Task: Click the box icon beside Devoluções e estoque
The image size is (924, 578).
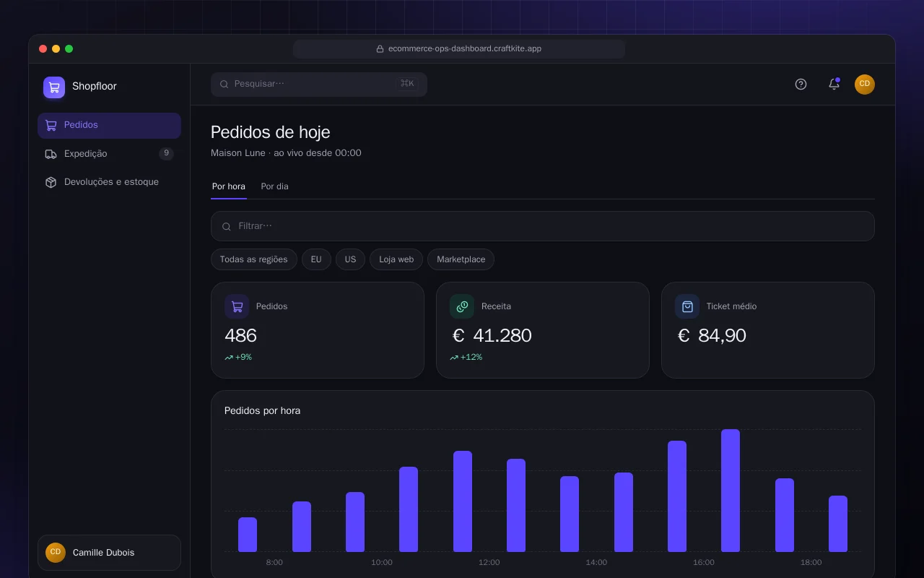Action: [x=51, y=182]
